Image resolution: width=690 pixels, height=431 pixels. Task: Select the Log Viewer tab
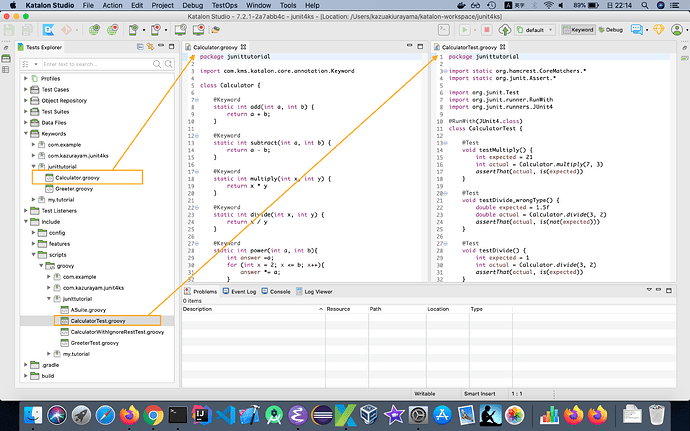[320, 291]
